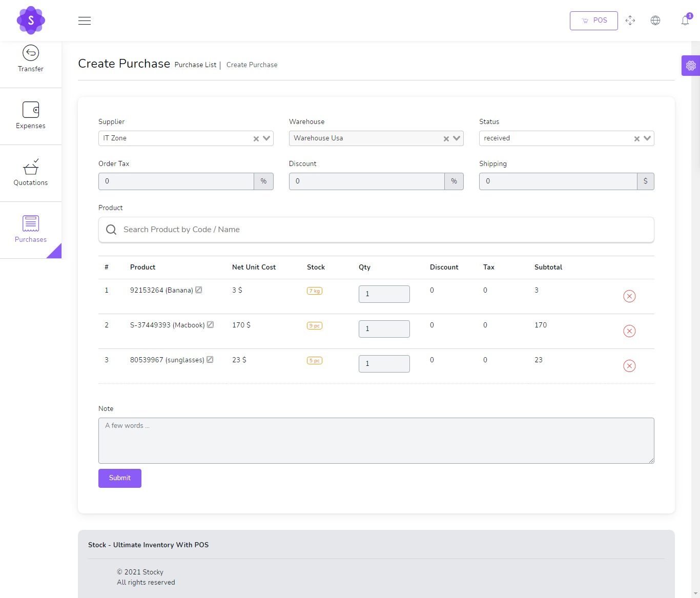Click the notifications bell icon

(685, 21)
